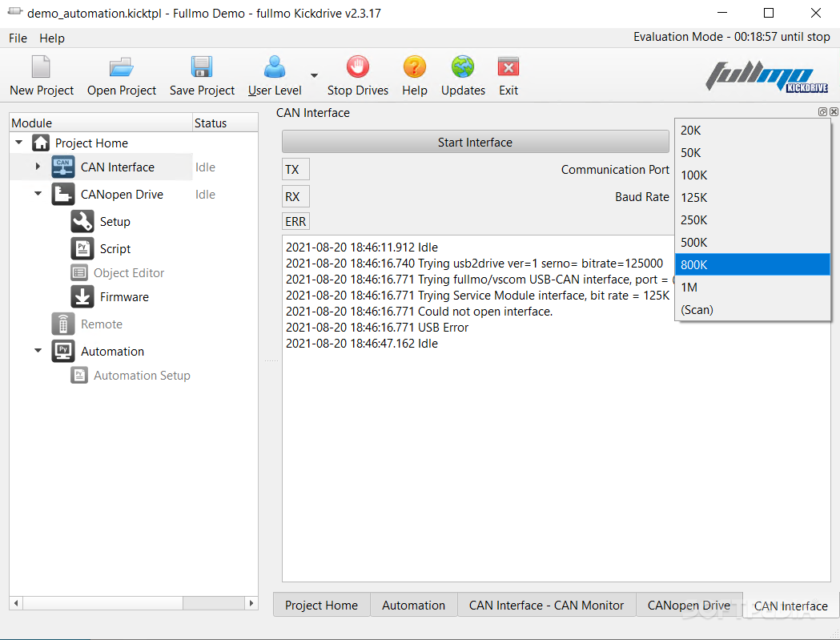Switch to the Project Home tab
This screenshot has width=840, height=640.
point(321,606)
